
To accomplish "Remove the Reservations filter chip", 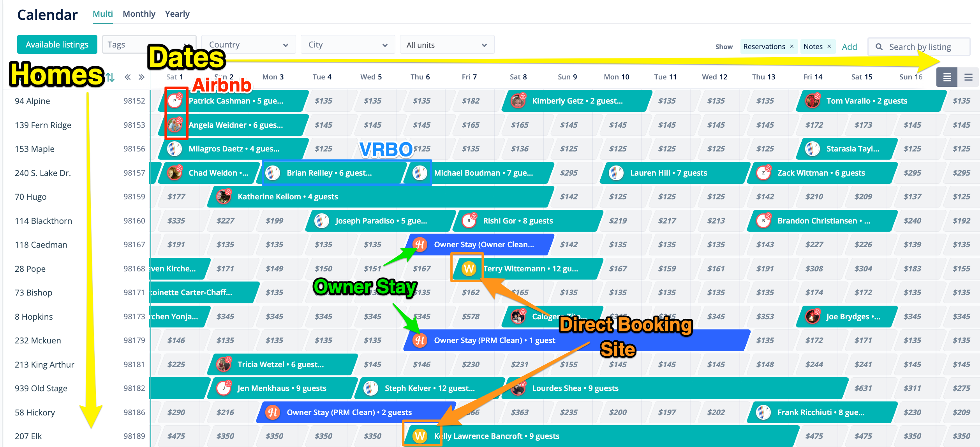I will pos(791,46).
